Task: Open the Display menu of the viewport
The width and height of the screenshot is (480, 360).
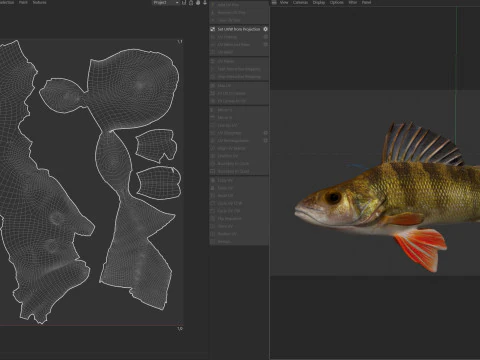Action: [319, 2]
